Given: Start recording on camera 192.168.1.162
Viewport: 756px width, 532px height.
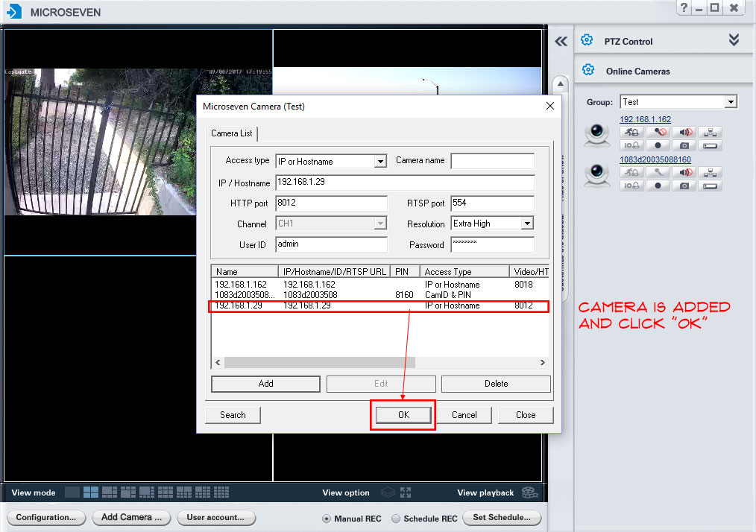Looking at the screenshot, I should (658, 145).
